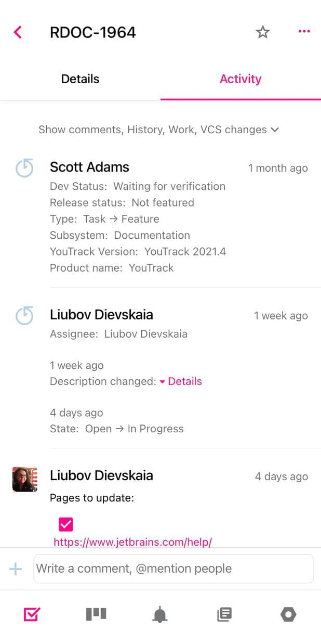Open the Issues screen from bottom navigation
Screen dimensions: 321x644
tap(31, 614)
